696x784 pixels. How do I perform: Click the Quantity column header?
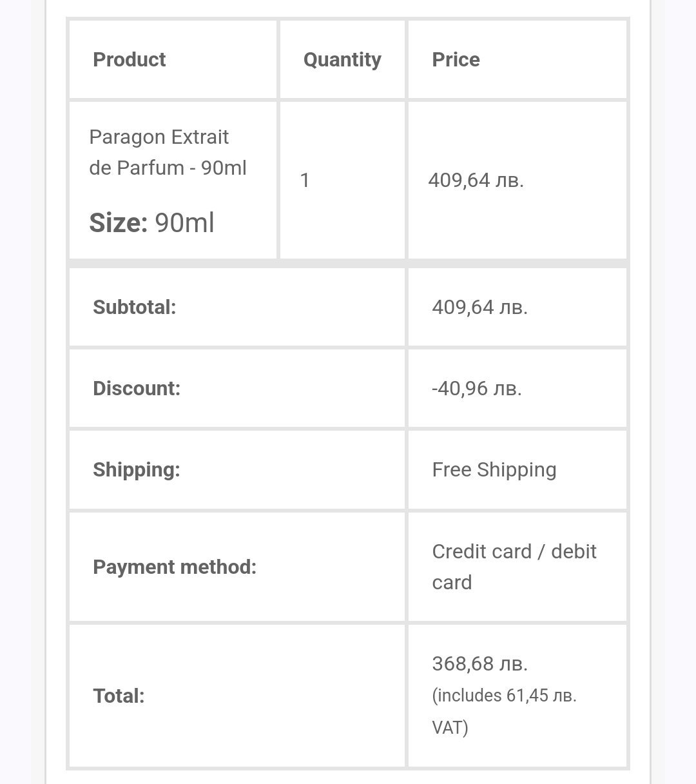point(342,59)
